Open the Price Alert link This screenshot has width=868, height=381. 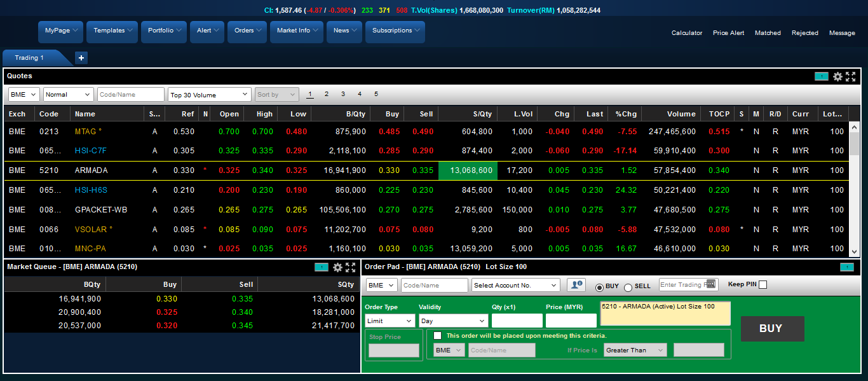point(728,33)
